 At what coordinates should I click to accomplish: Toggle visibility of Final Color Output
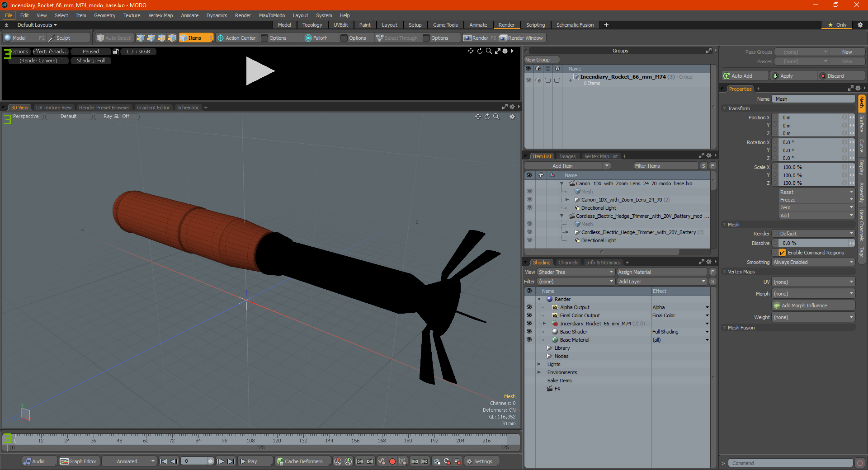(529, 315)
